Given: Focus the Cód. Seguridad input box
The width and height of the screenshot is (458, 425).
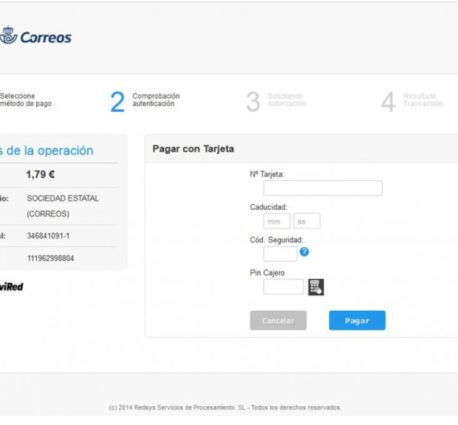Looking at the screenshot, I should click(280, 254).
